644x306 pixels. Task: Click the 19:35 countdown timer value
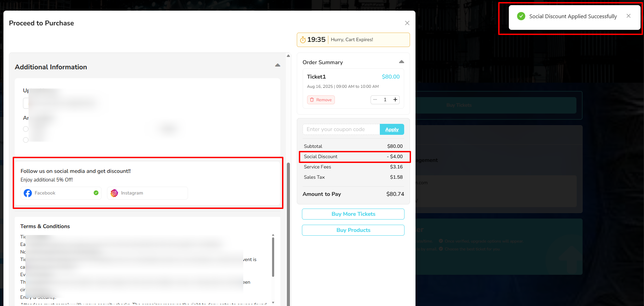coord(316,39)
